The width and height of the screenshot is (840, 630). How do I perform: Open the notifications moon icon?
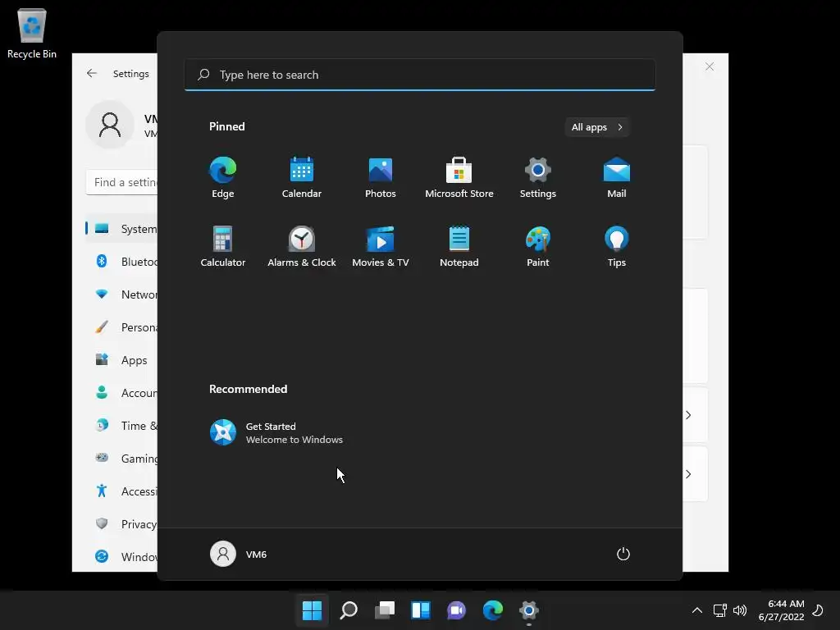818,610
